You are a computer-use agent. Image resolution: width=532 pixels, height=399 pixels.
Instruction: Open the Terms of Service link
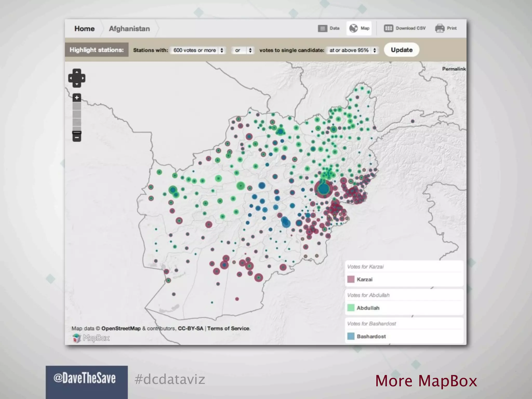(228, 328)
